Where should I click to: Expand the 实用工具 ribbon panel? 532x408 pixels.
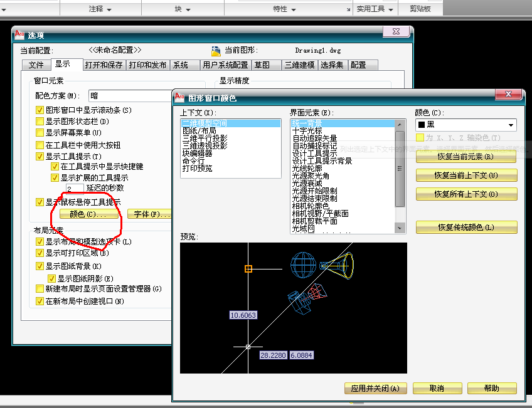point(375,9)
